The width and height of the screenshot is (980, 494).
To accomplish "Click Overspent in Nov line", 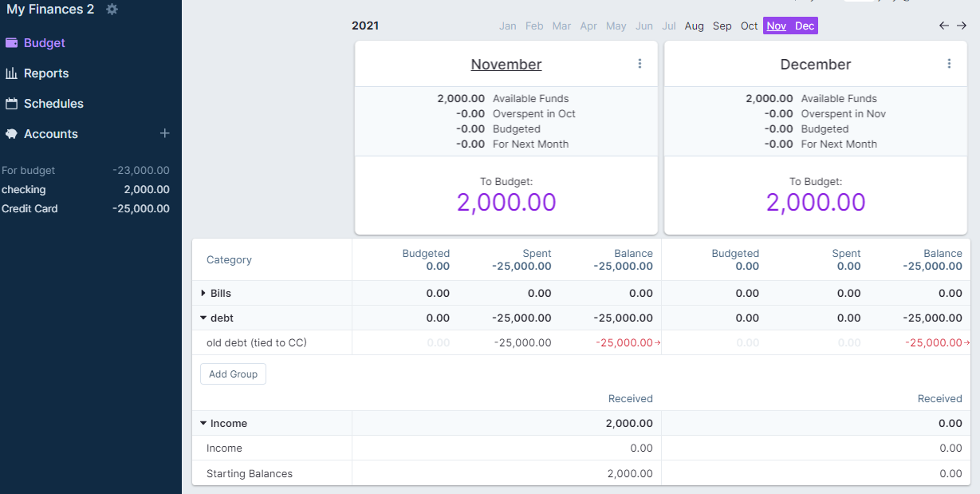I will point(825,114).
